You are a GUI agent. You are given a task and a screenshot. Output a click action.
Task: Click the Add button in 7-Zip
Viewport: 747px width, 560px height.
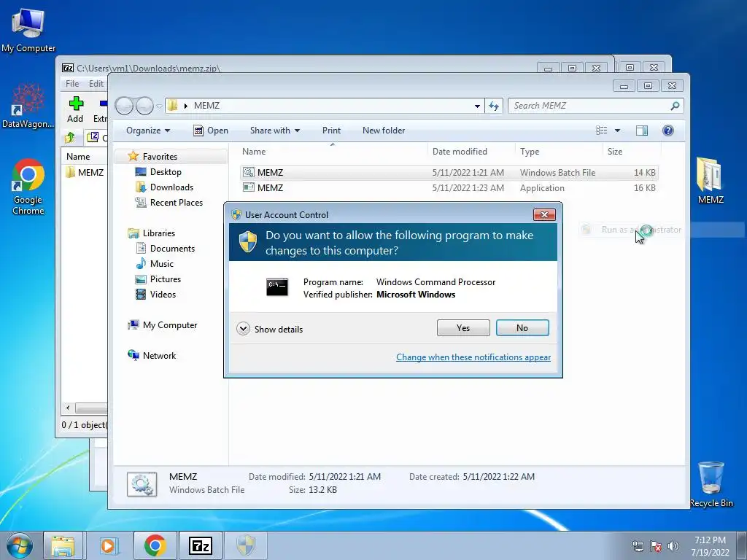coord(75,109)
